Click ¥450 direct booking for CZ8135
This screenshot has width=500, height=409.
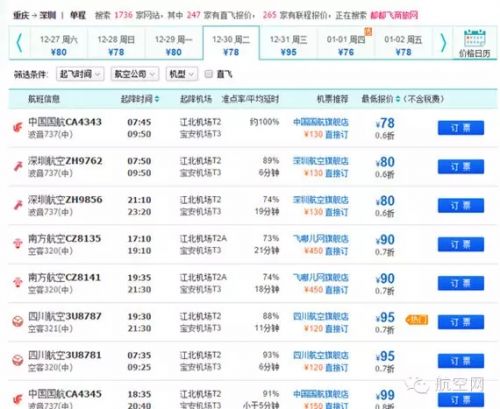click(326, 251)
